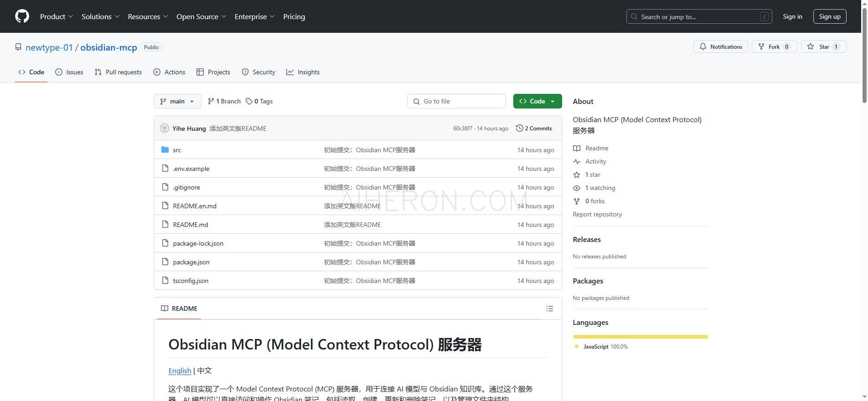Switch to the Issues tab

click(69, 72)
